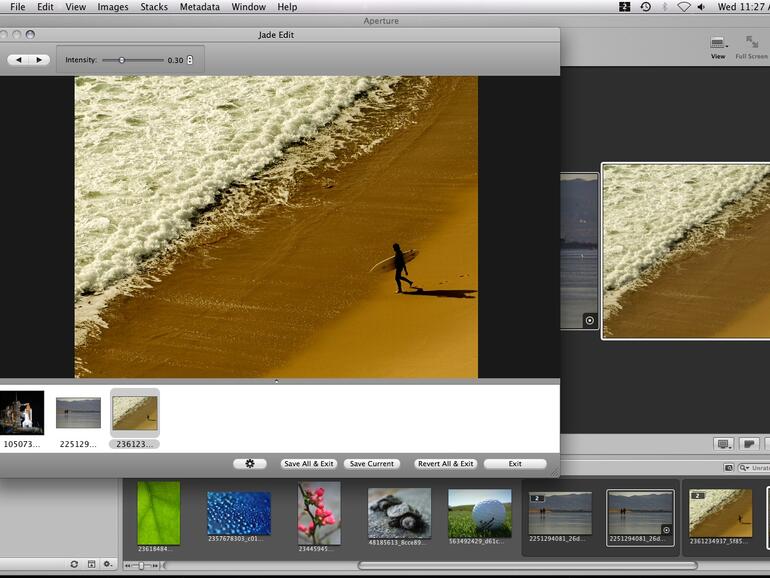
Task: Click the Intensity value stepper arrows
Action: 190,60
